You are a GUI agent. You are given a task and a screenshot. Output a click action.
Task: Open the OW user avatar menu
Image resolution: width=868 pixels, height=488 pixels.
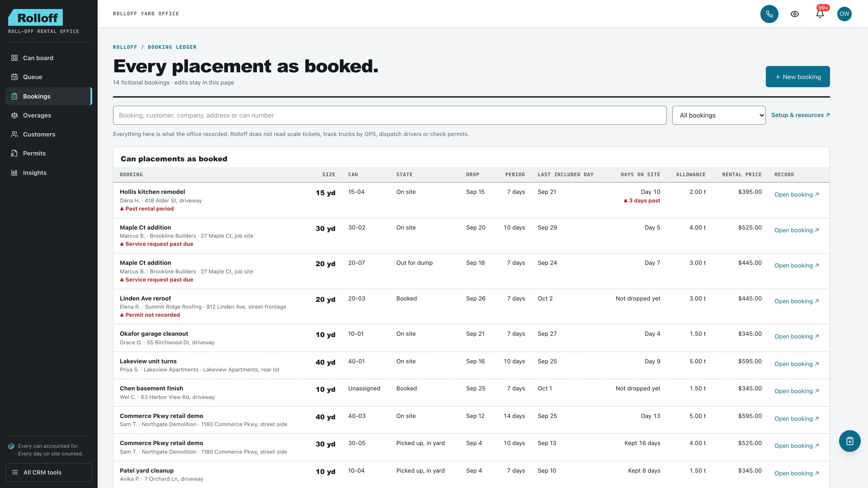tap(844, 14)
